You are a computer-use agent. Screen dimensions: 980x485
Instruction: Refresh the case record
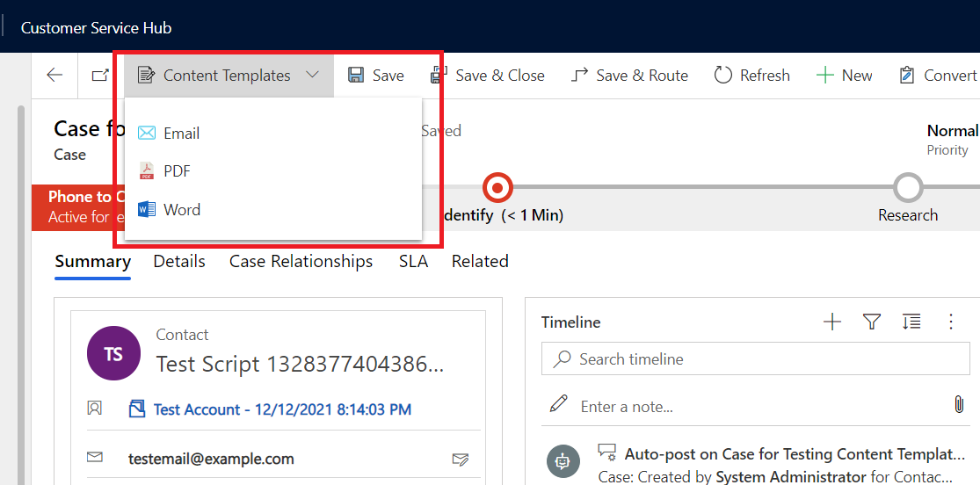pyautogui.click(x=751, y=76)
